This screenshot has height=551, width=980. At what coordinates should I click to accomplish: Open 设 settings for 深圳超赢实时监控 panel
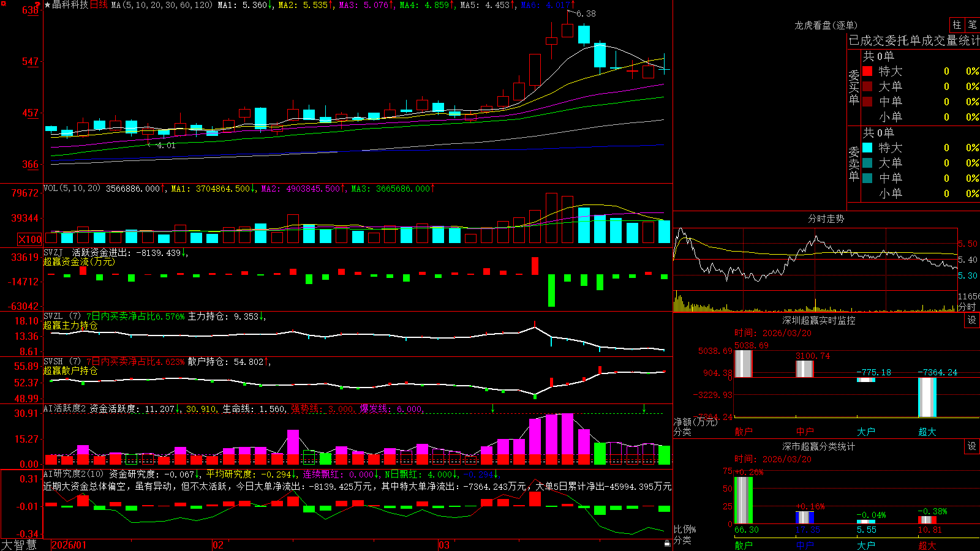coord(972,320)
